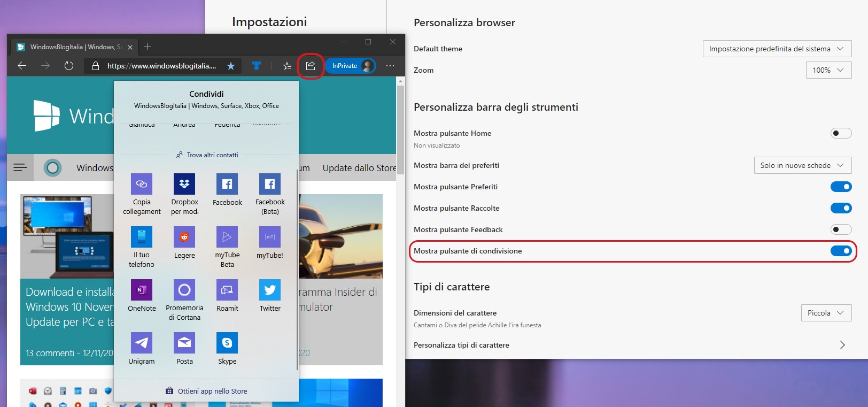Open the Favorites list icon
This screenshot has width=868, height=407.
pyautogui.click(x=287, y=66)
